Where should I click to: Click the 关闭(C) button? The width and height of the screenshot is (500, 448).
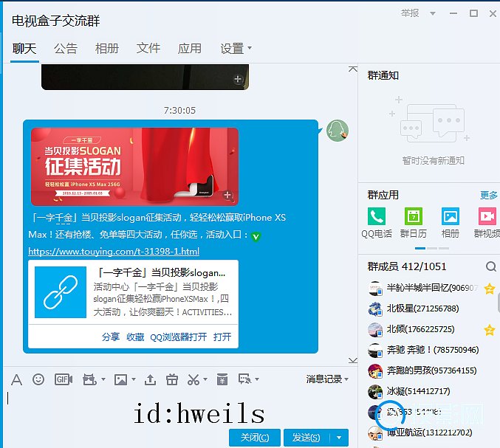(x=255, y=438)
